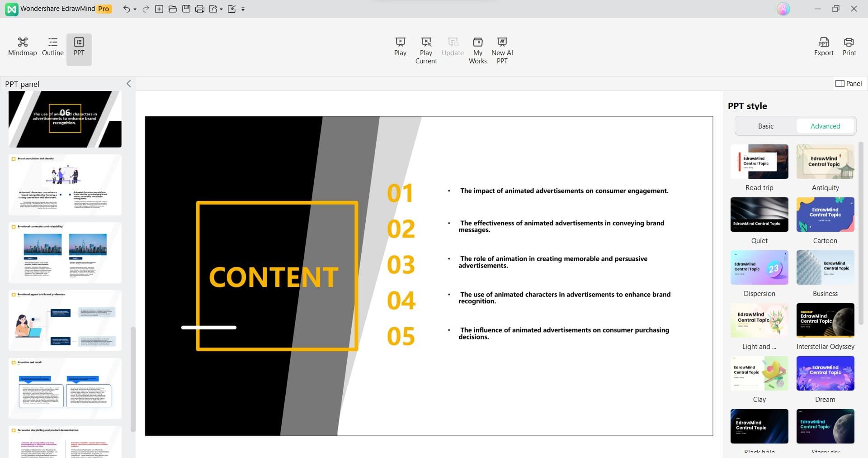Click the undo arrow in the title bar
This screenshot has width=868, height=458.
[x=126, y=9]
